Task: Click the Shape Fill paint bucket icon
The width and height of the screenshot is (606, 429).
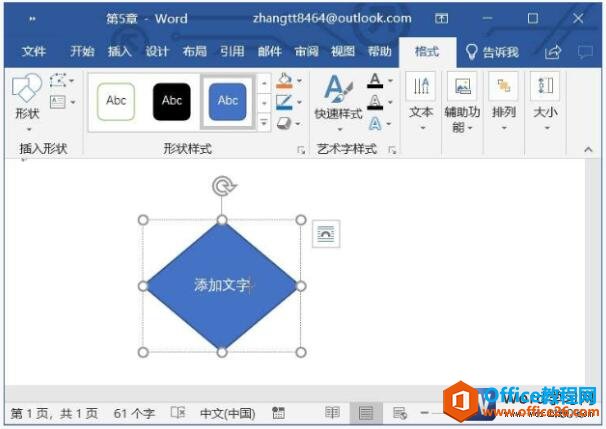Action: (284, 80)
